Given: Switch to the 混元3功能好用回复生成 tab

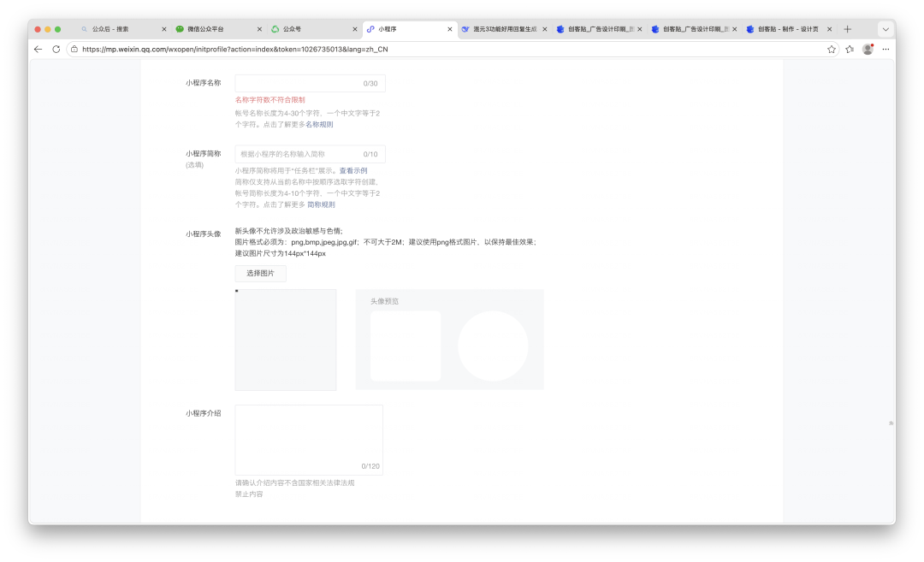Looking at the screenshot, I should (505, 29).
